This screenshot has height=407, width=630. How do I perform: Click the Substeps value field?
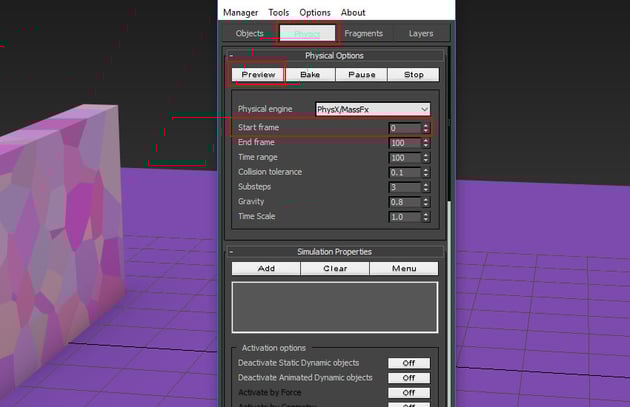(405, 187)
